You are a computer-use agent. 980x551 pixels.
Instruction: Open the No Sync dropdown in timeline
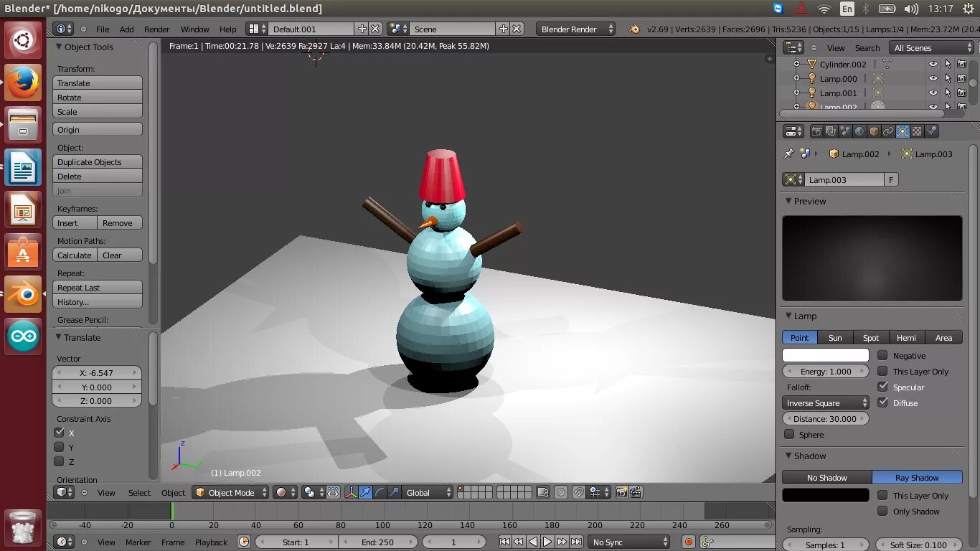(628, 542)
